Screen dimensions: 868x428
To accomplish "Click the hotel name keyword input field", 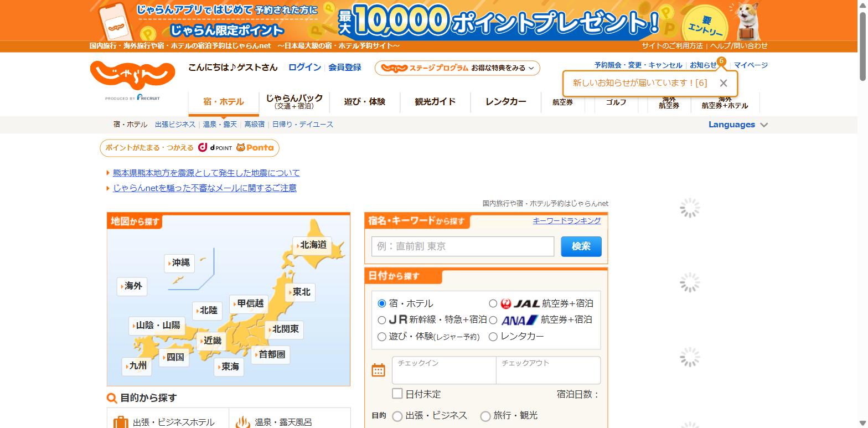I will (463, 246).
